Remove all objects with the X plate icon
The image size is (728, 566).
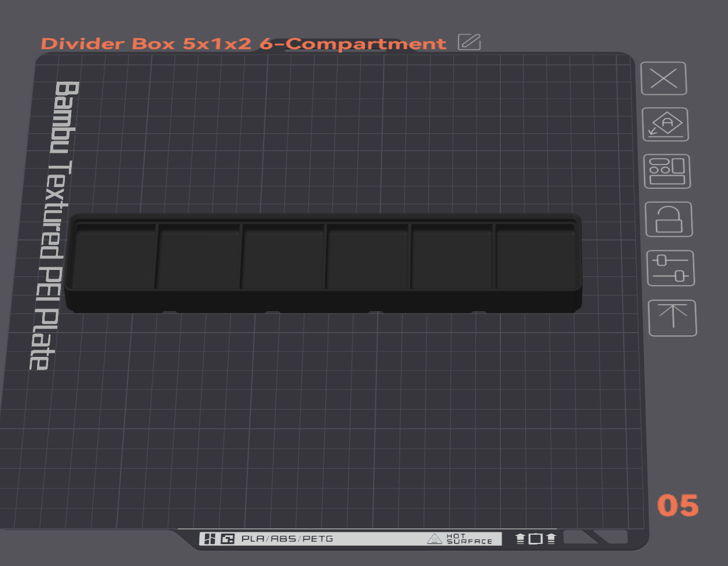[x=664, y=78]
